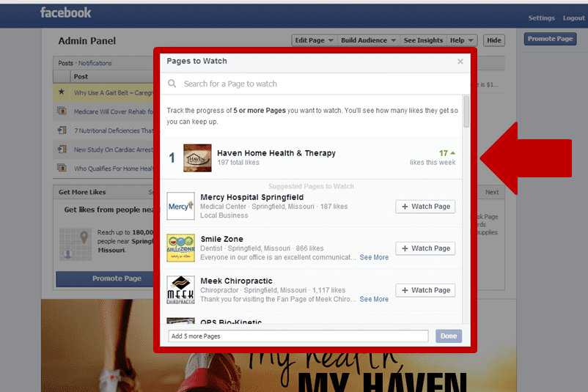Open the Help dropdown

462,40
